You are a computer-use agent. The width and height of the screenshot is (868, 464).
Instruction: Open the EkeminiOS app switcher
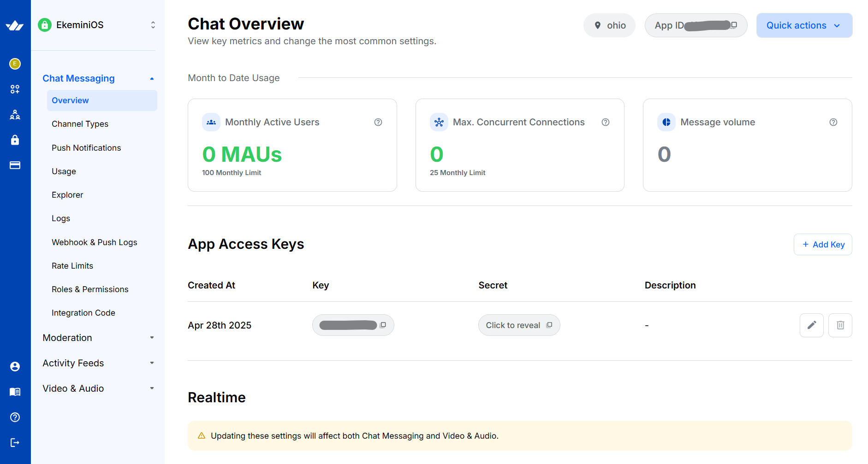97,25
